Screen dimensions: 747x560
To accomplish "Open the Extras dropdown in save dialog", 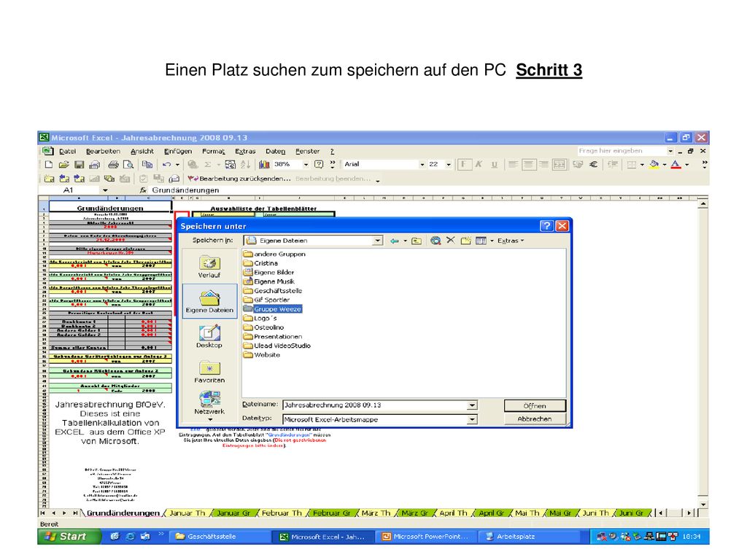I will [510, 241].
